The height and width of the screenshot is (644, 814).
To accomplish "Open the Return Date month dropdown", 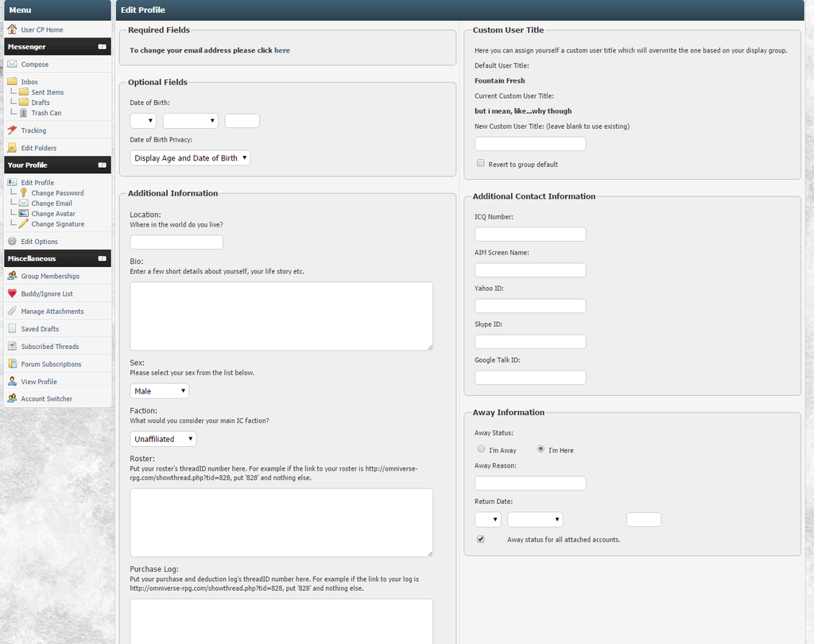I will click(x=535, y=519).
